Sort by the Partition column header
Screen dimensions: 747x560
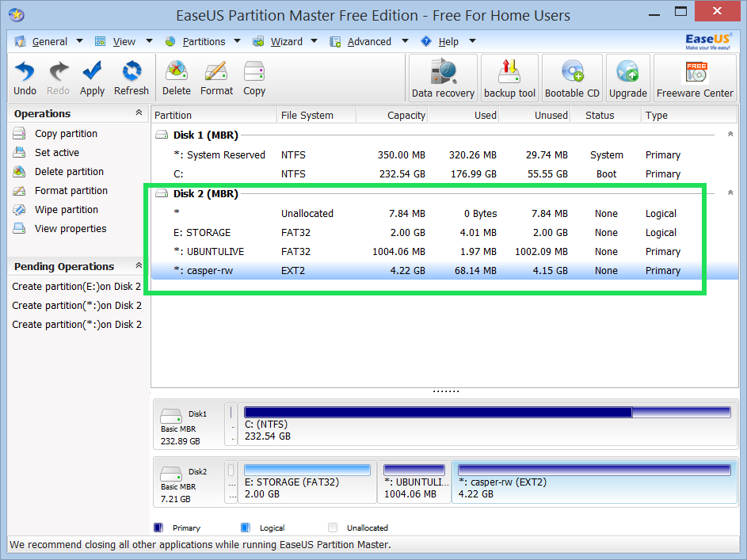click(214, 115)
